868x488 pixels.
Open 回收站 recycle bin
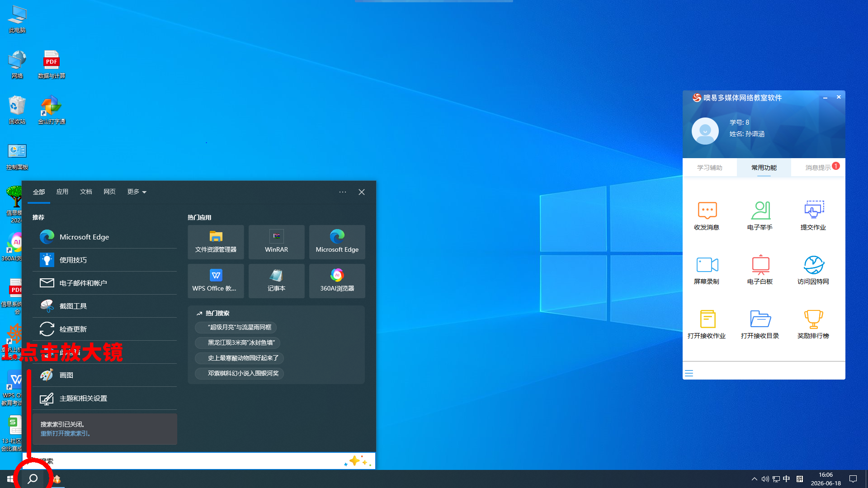pos(17,110)
